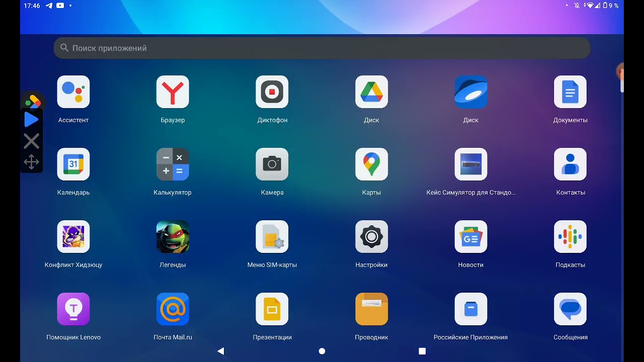
Task: Open the Календарь app
Action: tap(73, 164)
